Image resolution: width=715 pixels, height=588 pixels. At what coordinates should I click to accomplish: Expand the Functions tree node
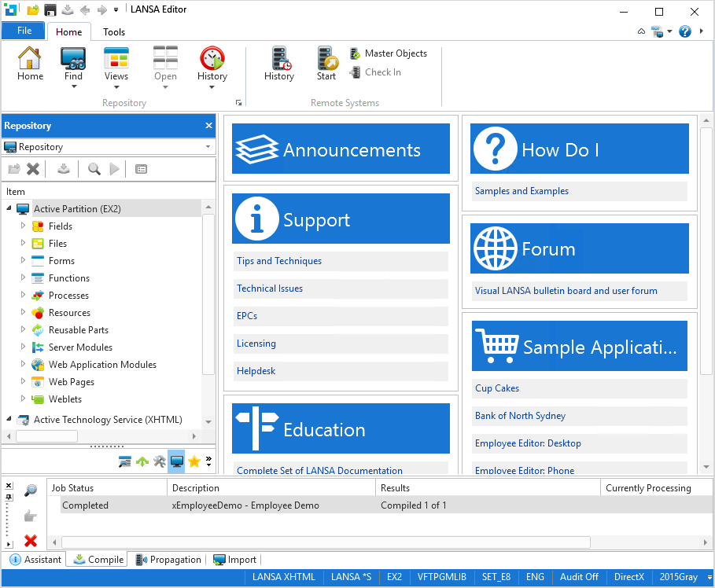pos(23,277)
